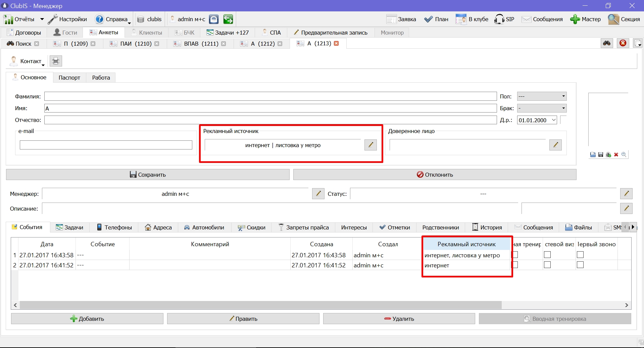Open Сообщения in the top toolbar
Screen dimensions: 644x348
(x=542, y=19)
